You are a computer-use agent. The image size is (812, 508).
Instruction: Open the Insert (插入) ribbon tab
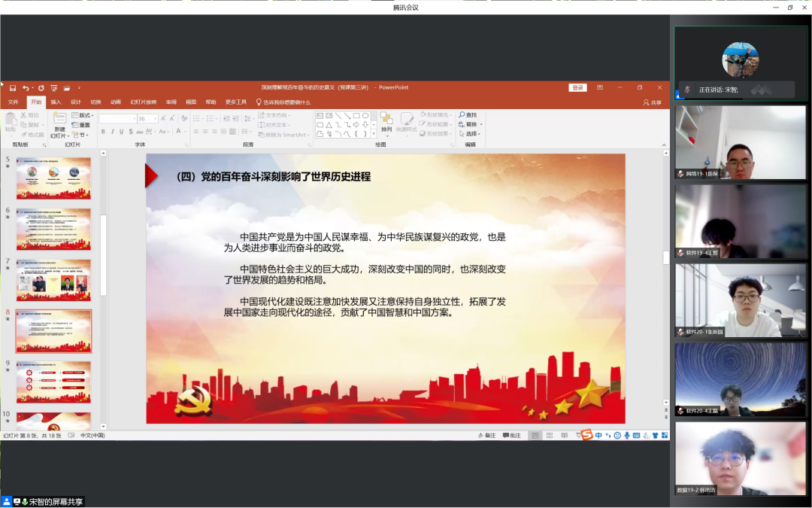56,102
